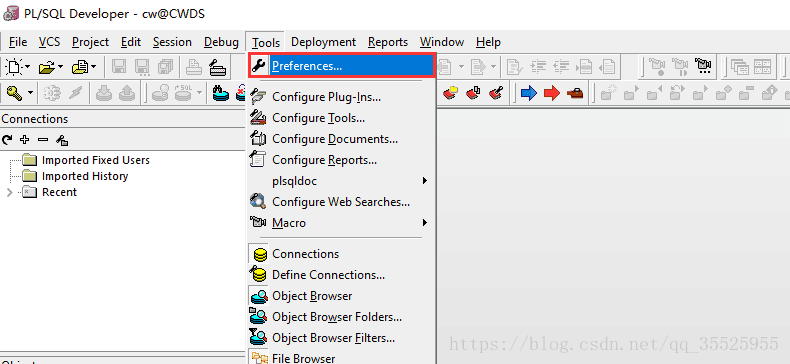Click the Log on key icon

pos(14,93)
